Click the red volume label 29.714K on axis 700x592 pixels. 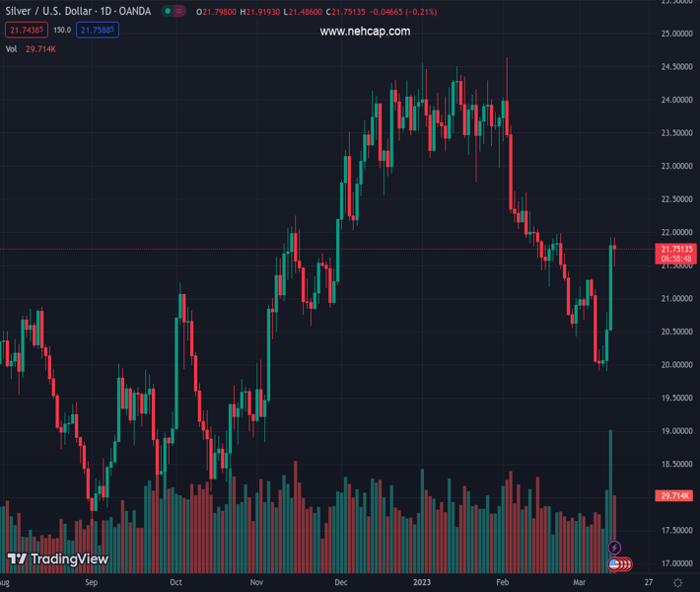pos(675,495)
